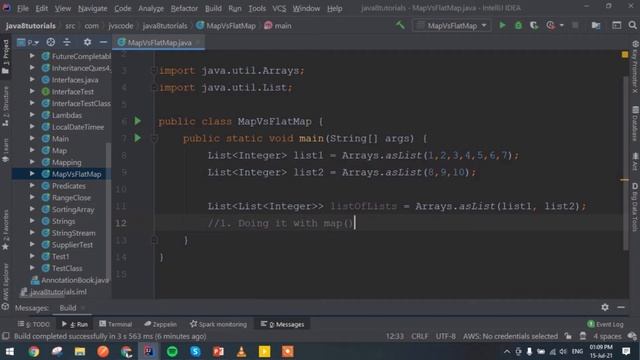Start debugging with the bug icon

point(518,25)
